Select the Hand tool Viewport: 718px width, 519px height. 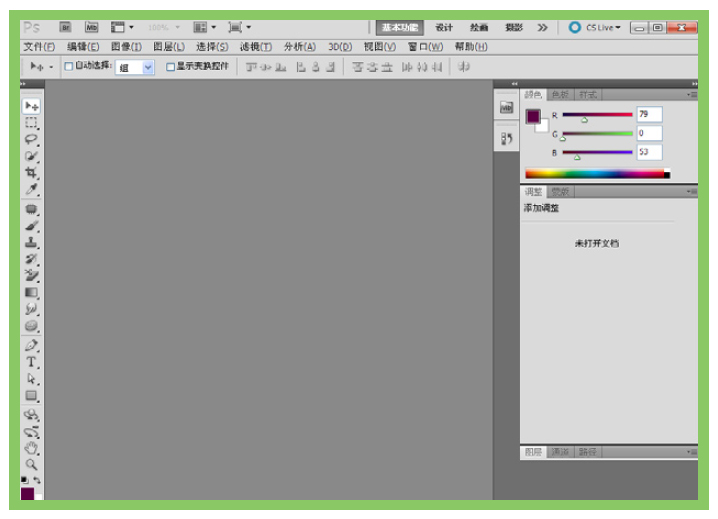pyautogui.click(x=31, y=448)
